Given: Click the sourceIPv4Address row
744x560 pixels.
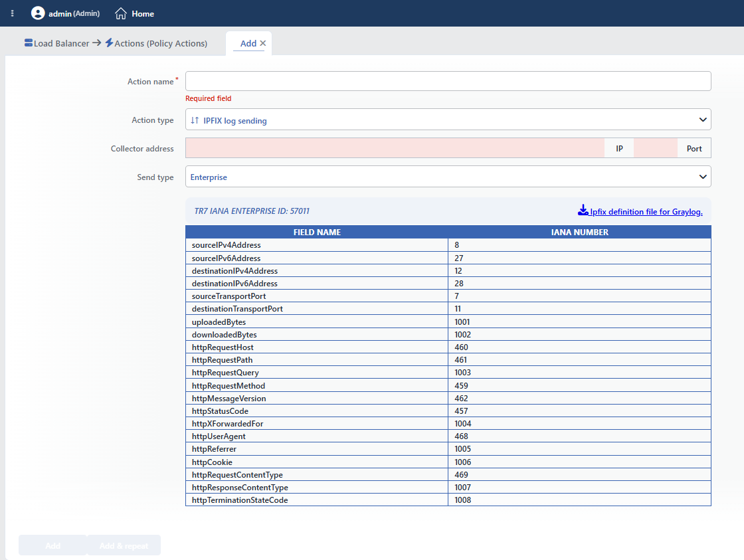Looking at the screenshot, I should [x=448, y=245].
